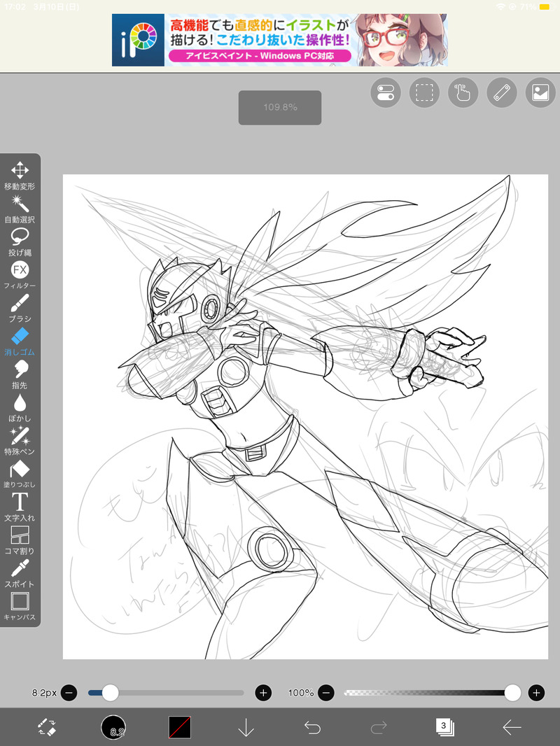Select the Eraser (消しゴム) tool
The height and width of the screenshot is (746, 560).
[20, 342]
